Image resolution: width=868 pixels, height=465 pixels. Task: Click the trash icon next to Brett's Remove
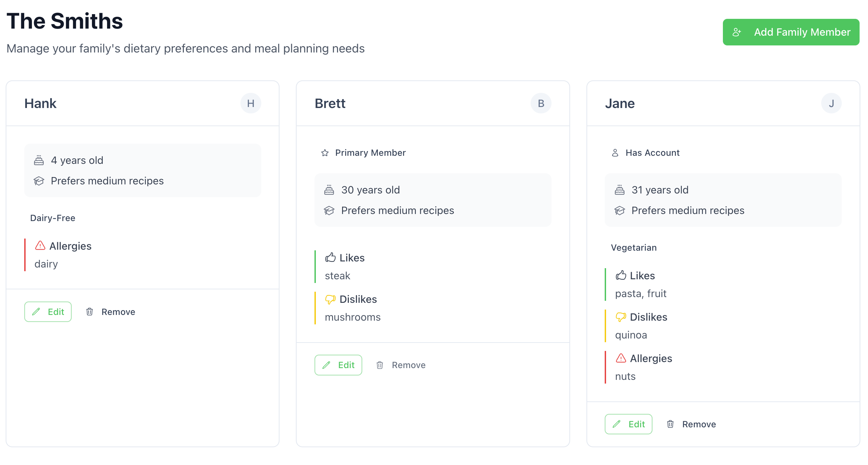380,365
